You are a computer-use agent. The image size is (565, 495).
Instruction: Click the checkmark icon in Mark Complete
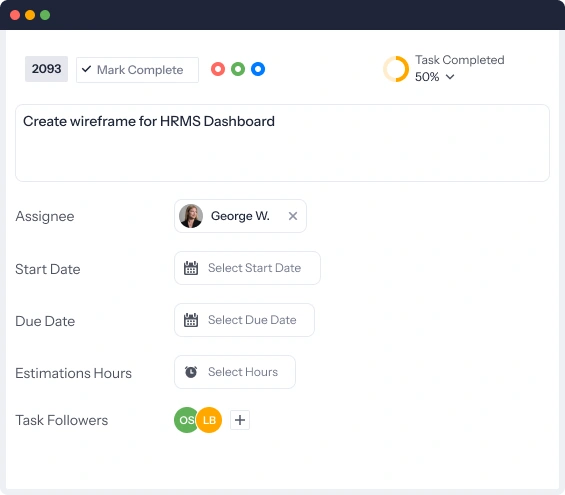coord(86,69)
